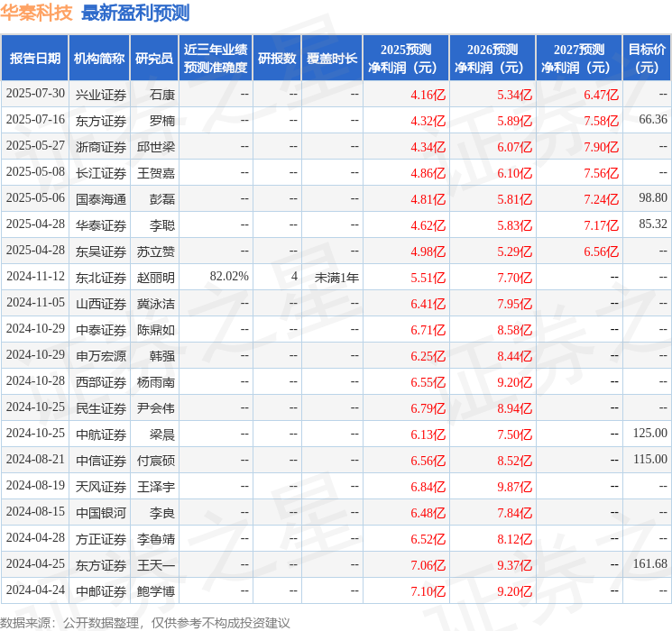The image size is (672, 631).
Task: Select 西部证券 institution cell
Action: pos(101,382)
